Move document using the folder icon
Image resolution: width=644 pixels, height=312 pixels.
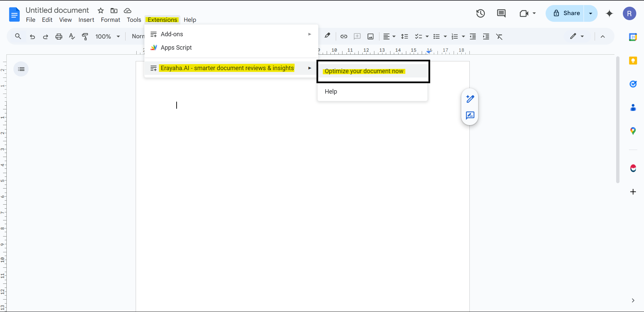pyautogui.click(x=114, y=10)
